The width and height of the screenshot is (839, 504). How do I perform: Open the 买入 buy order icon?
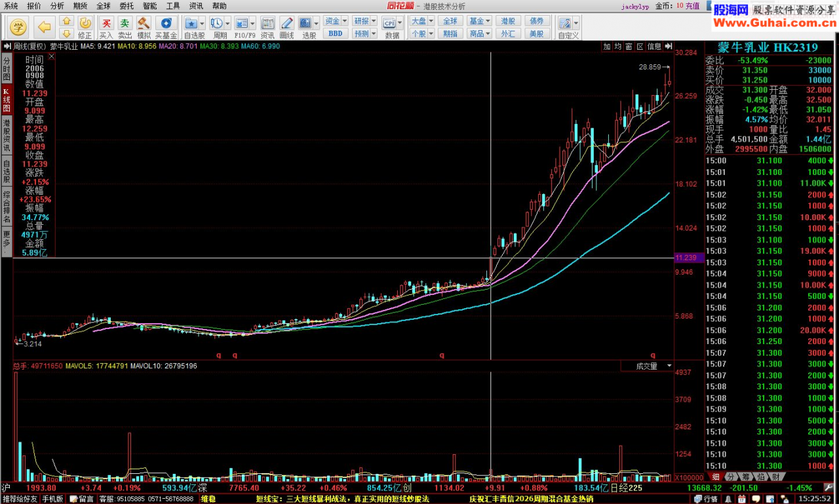pos(106,23)
